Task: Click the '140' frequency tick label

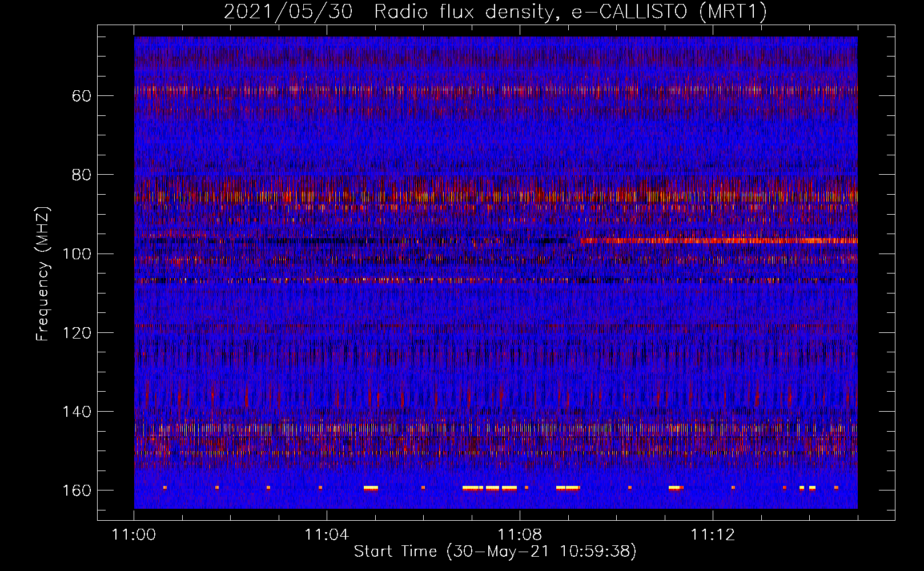Action: (x=77, y=412)
